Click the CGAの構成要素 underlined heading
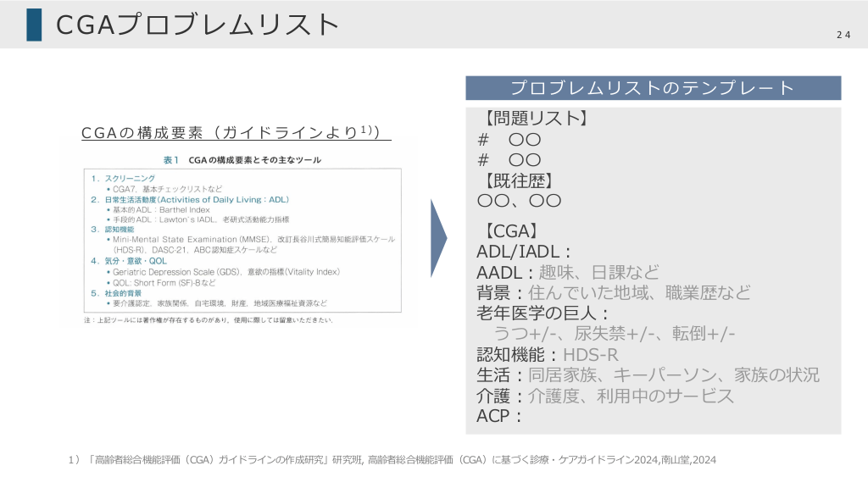 236,132
